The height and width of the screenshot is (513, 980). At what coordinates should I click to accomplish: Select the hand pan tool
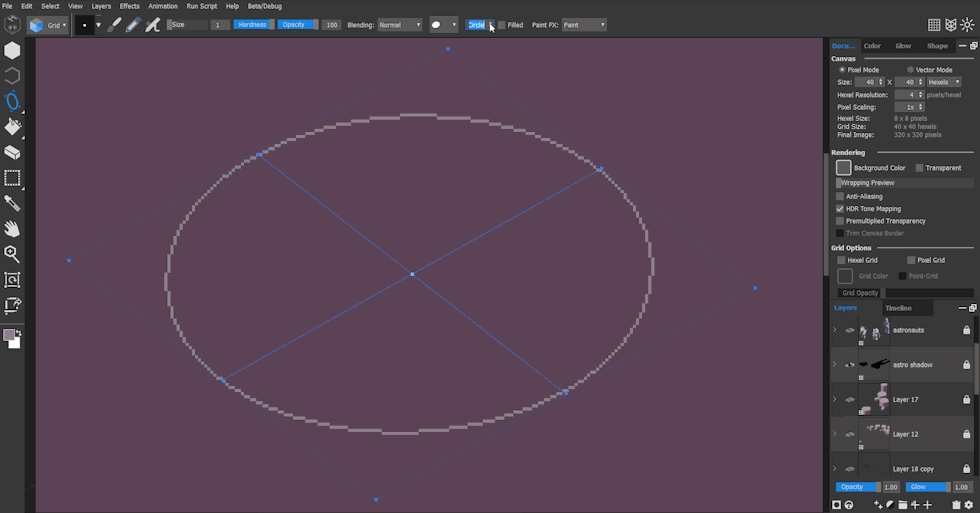tap(13, 229)
